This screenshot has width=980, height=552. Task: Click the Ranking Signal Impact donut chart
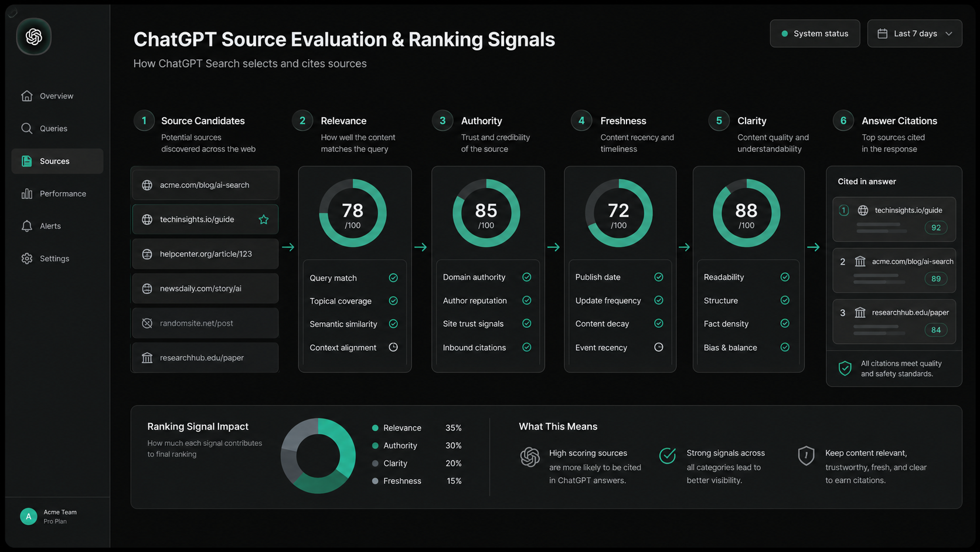point(318,456)
